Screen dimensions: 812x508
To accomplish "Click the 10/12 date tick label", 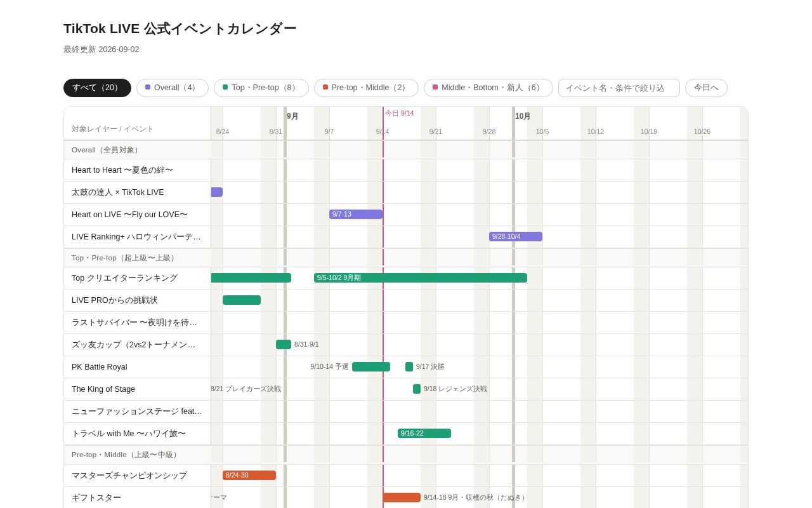I will point(596,132).
